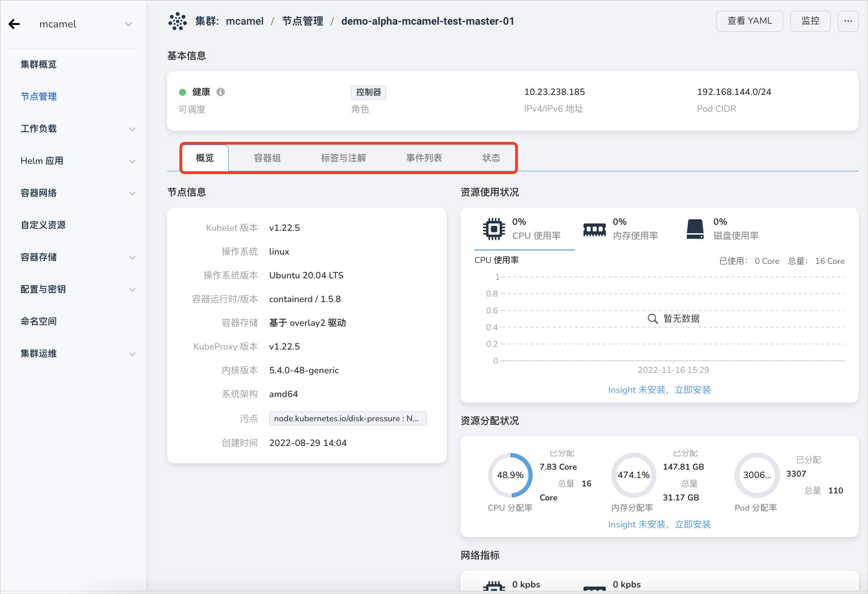Open the mcamel cluster switcher dropdown
The image size is (868, 594).
(87, 24)
